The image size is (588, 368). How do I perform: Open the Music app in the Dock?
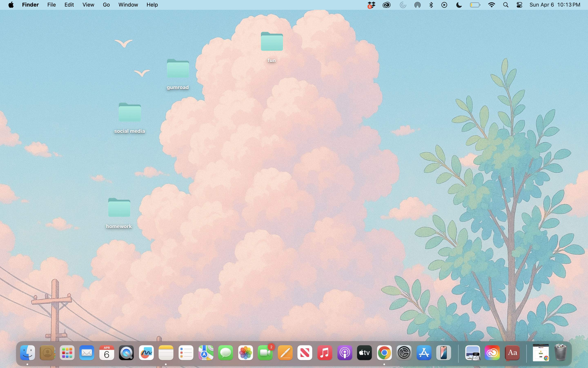pyautogui.click(x=325, y=353)
